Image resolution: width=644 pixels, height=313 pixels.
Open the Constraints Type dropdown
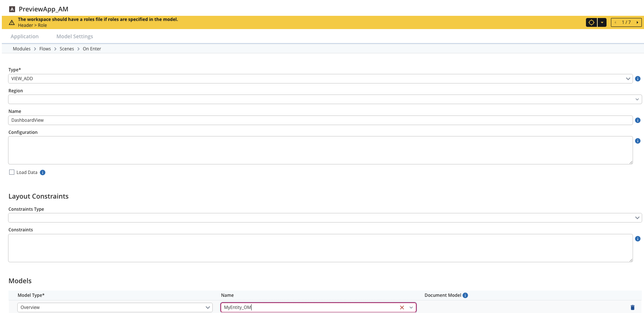[325, 218]
